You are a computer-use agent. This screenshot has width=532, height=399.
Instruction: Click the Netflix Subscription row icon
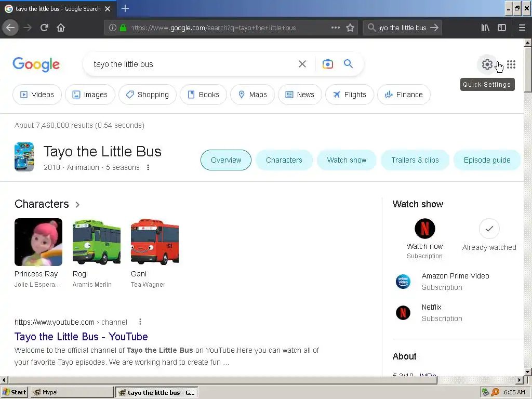pyautogui.click(x=403, y=312)
